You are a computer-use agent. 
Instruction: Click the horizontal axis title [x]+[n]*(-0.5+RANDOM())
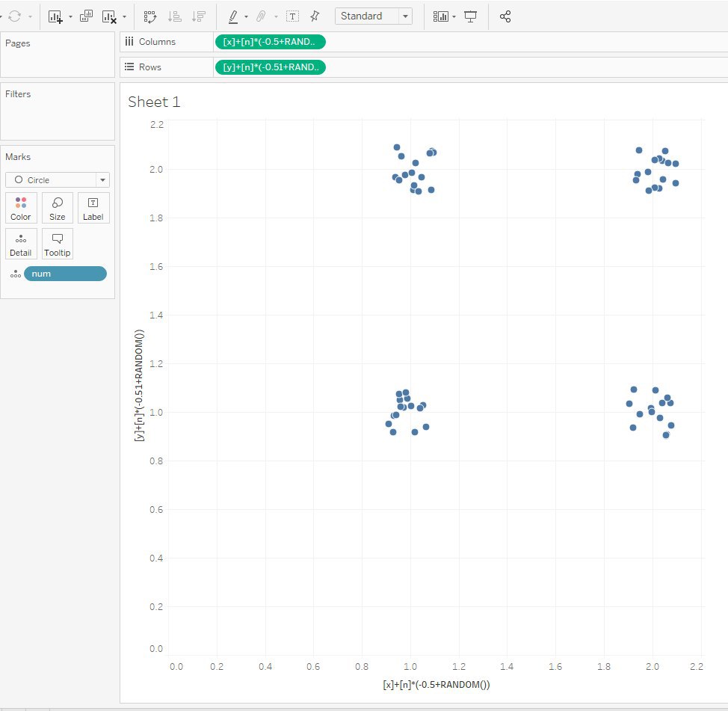point(437,685)
